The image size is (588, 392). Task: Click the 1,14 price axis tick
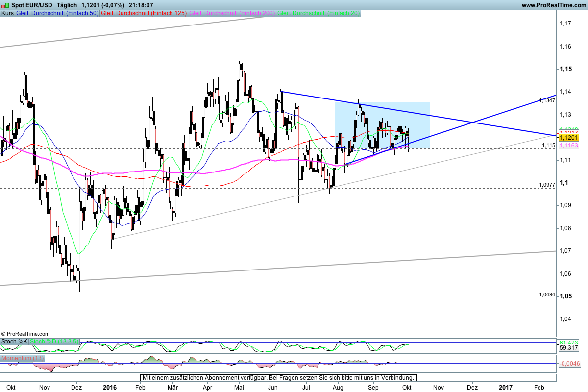(x=566, y=92)
